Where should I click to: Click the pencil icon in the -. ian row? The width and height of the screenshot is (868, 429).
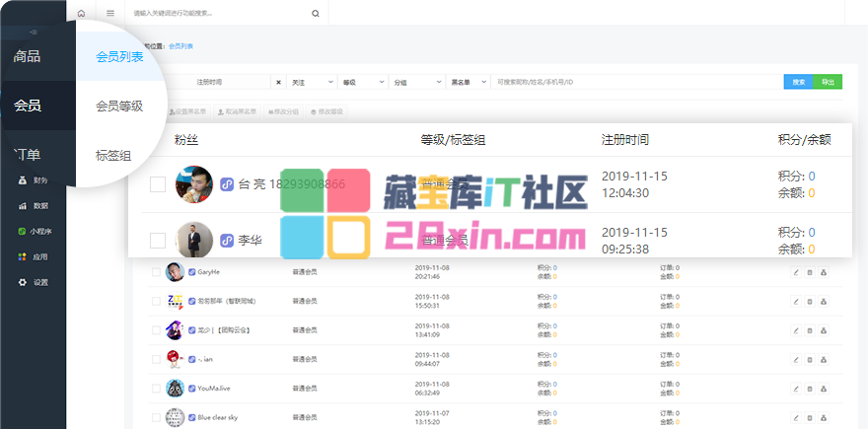pyautogui.click(x=796, y=359)
